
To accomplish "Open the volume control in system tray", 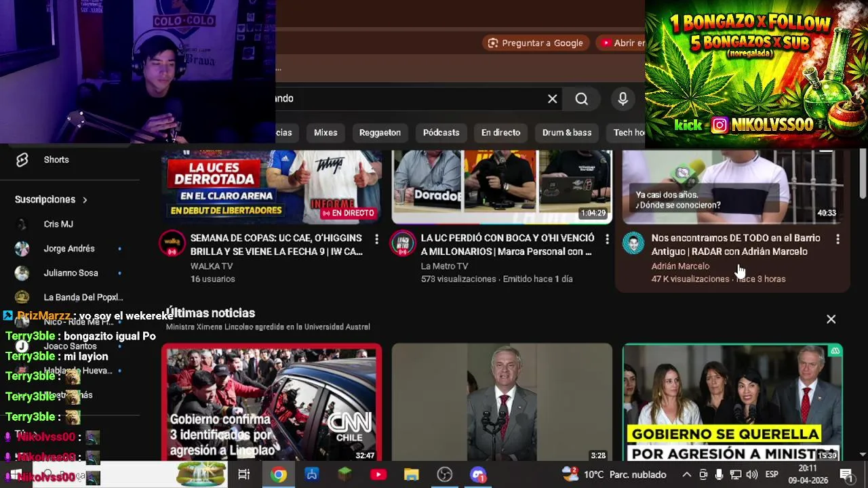I will pos(751,474).
